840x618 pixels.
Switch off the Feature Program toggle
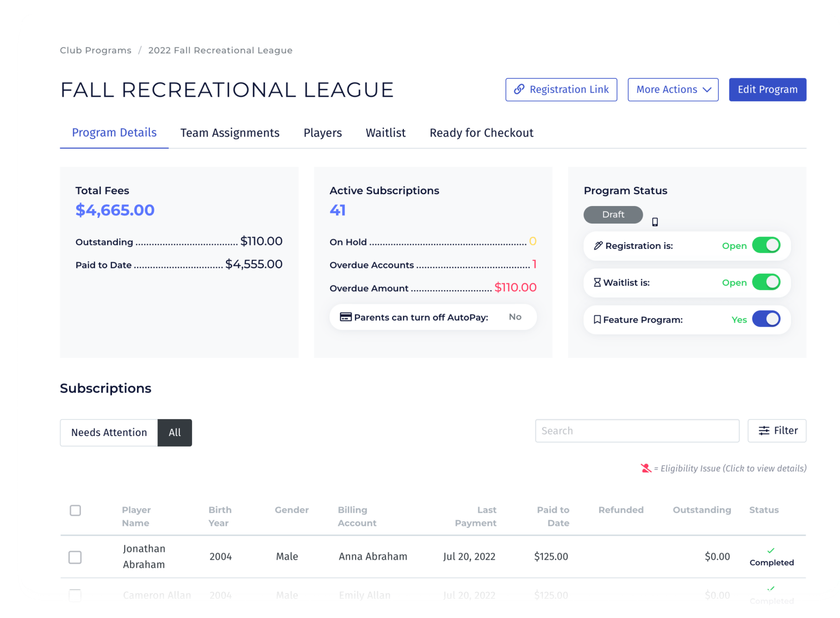pos(766,319)
